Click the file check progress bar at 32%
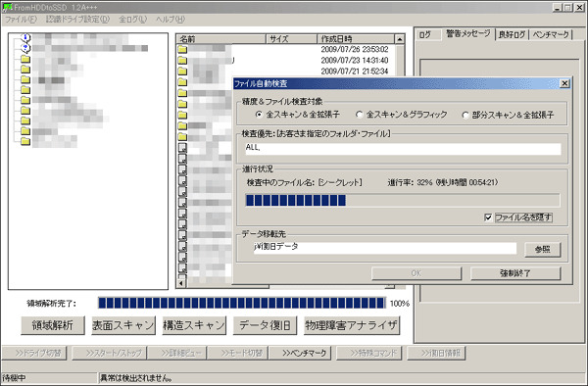This screenshot has height=386, width=588. pos(403,200)
